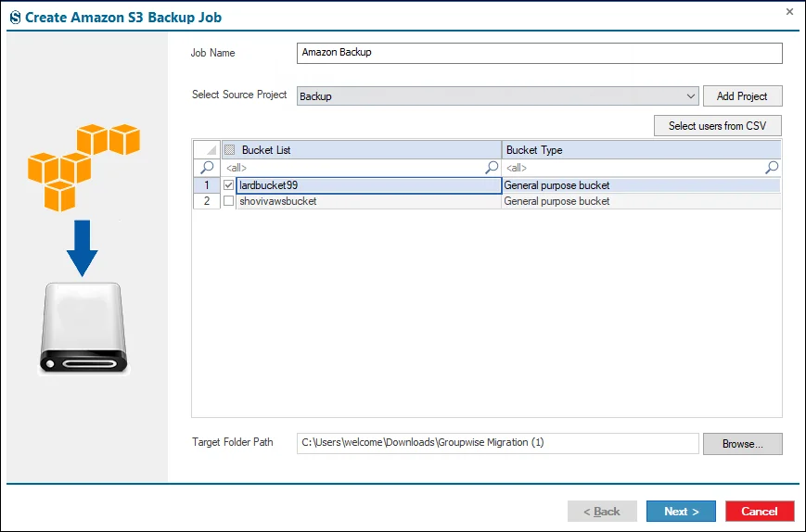Click Select users from CSV button
This screenshot has height=532, width=806.
tap(718, 126)
